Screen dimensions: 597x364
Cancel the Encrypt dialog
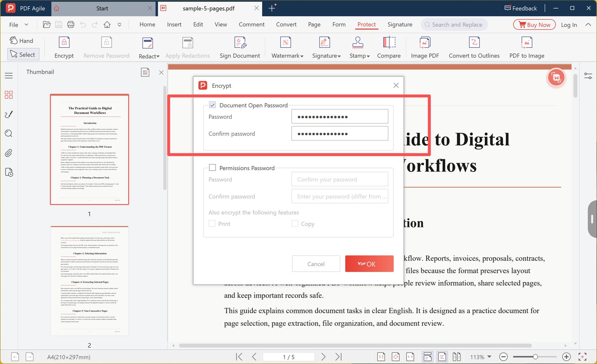[x=316, y=264]
